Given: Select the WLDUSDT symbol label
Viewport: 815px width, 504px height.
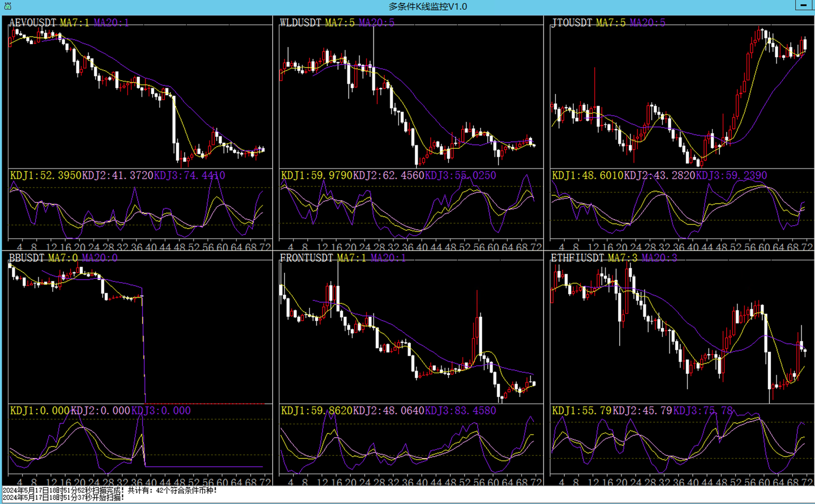Looking at the screenshot, I should coord(301,23).
